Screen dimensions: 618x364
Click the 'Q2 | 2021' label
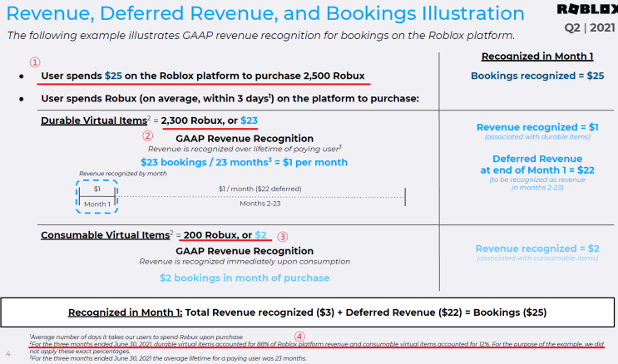590,27
